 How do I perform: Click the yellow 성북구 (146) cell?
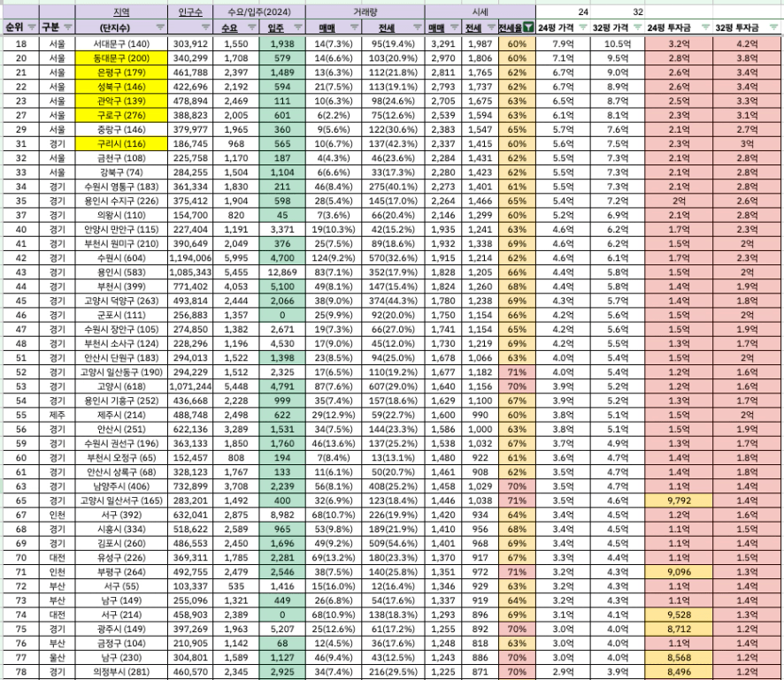pos(121,87)
